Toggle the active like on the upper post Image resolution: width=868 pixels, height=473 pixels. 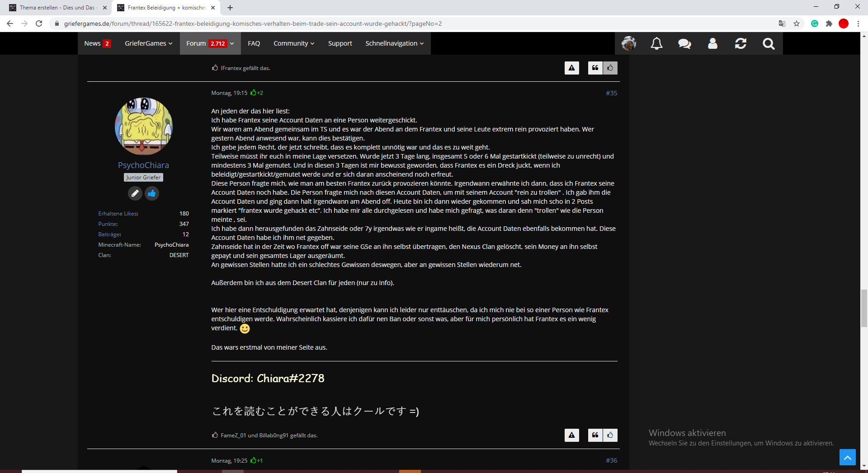point(610,68)
